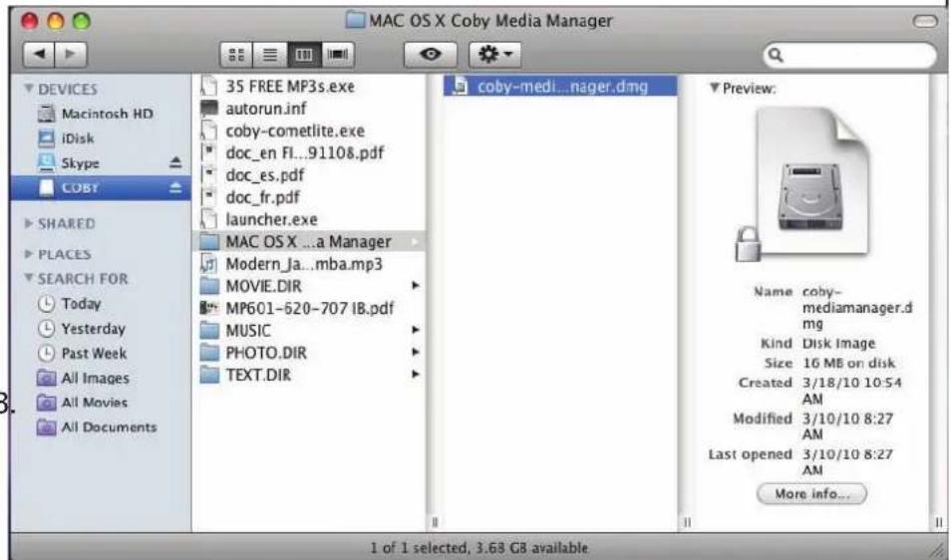The width and height of the screenshot is (951, 560).
Task: Click the PHOTO.DIR folder icon
Action: 209,353
